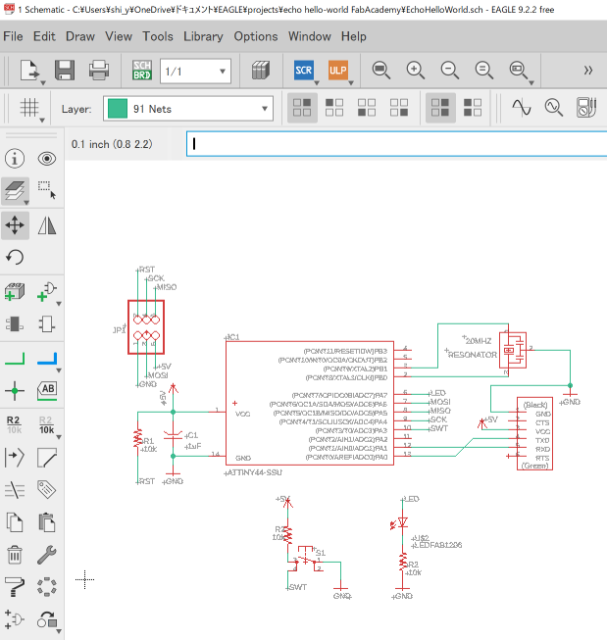607x640 pixels.
Task: Run a ULP program icon
Action: click(338, 70)
